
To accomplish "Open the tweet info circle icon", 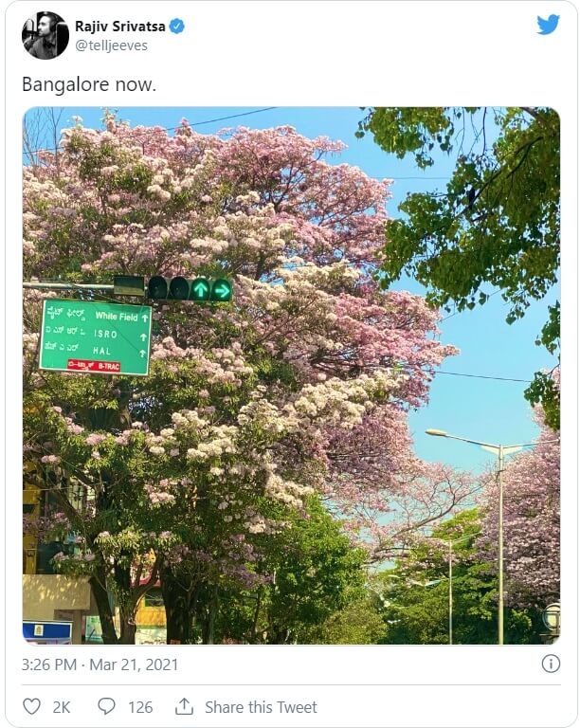I will coord(551,664).
